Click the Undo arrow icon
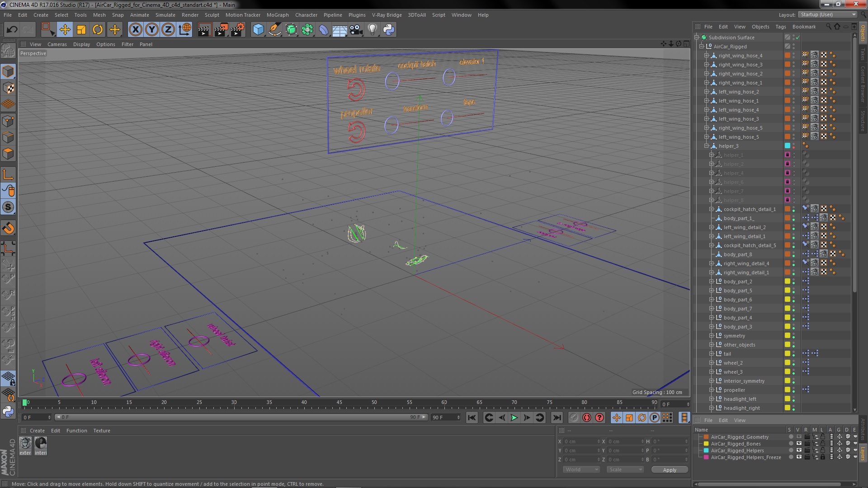Image resolution: width=868 pixels, height=488 pixels. click(12, 30)
